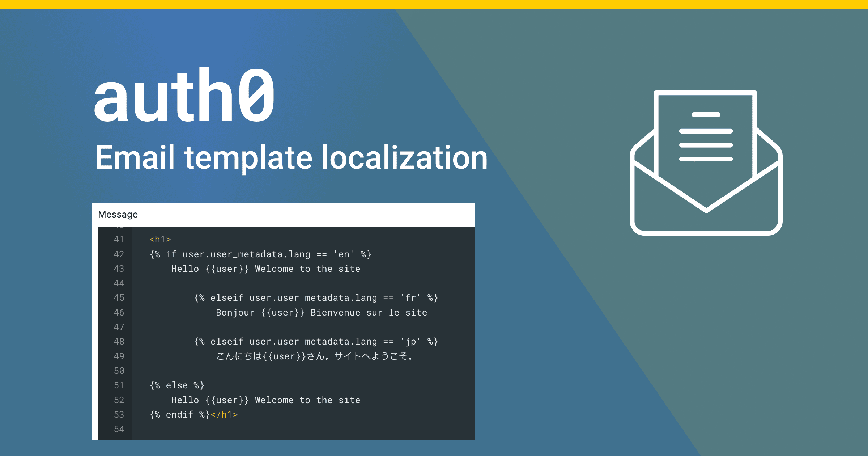
Task: Click the first Hello {{user}} Welcome line on line 43
Action: click(x=265, y=269)
